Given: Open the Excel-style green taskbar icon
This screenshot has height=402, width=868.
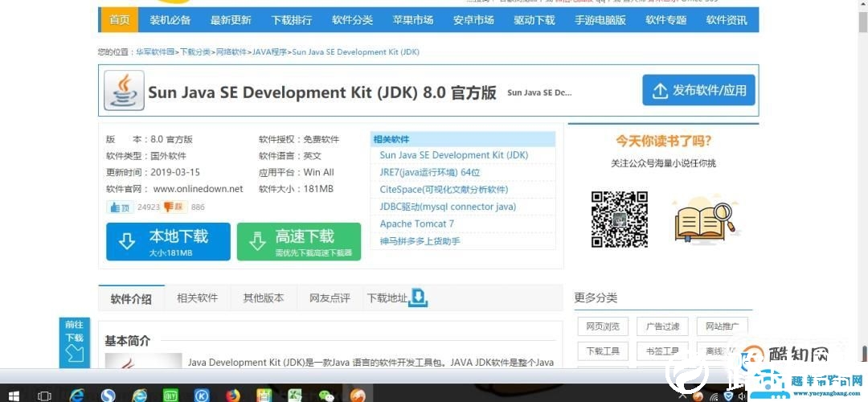Looking at the screenshot, I should click(295, 396).
